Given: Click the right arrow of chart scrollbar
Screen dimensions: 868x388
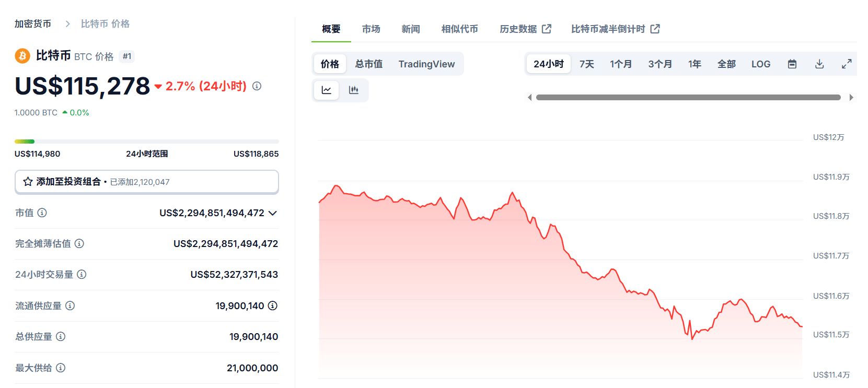Looking at the screenshot, I should pyautogui.click(x=852, y=97).
